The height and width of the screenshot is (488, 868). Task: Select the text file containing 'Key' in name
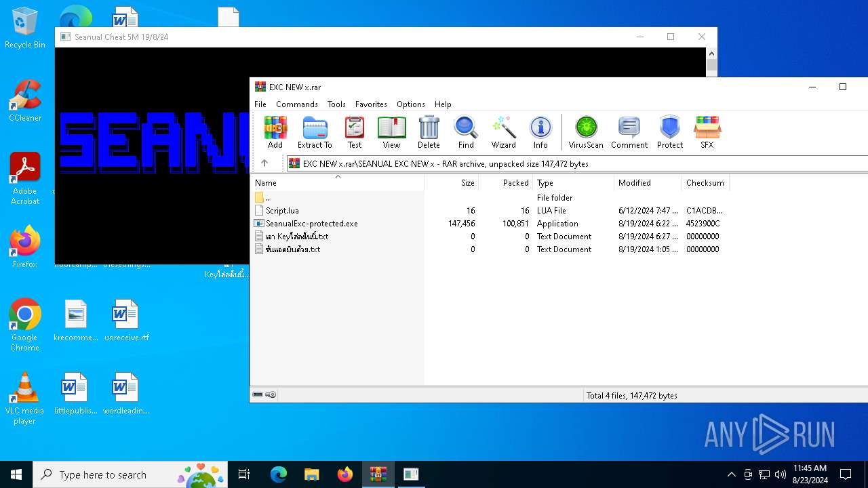(490, 237)
